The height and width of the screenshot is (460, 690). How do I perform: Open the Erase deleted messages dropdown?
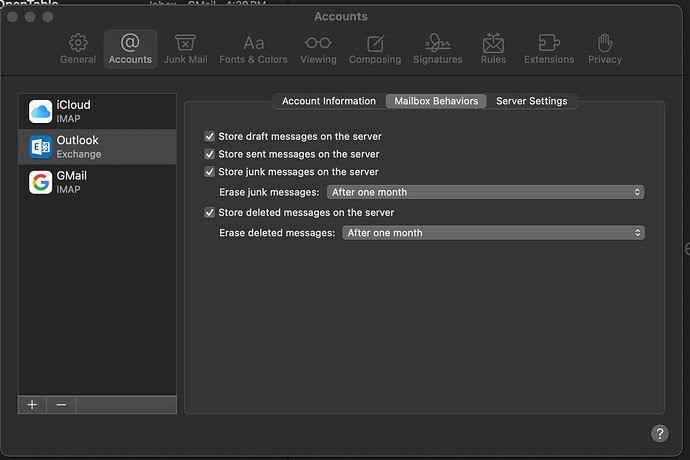pyautogui.click(x=493, y=233)
